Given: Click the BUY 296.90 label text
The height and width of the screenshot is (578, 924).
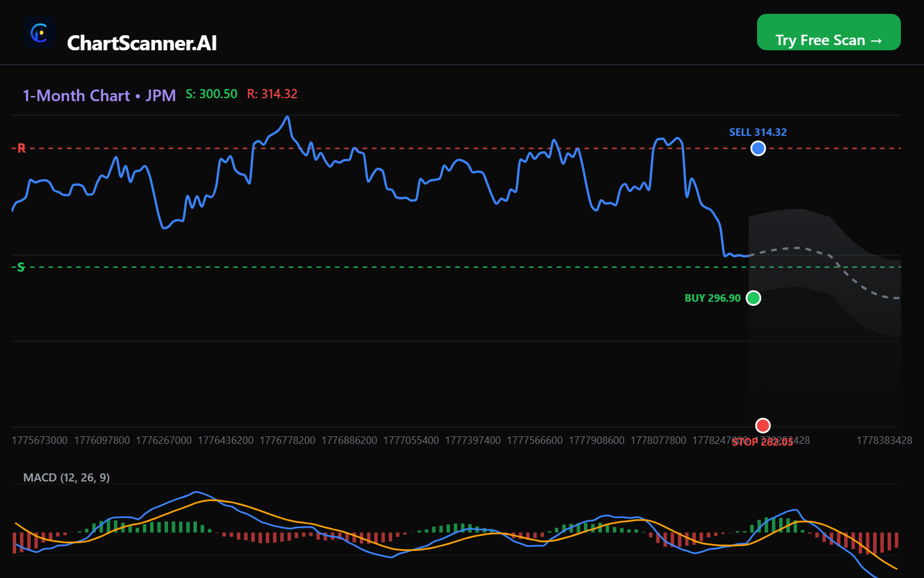Looking at the screenshot, I should [713, 298].
